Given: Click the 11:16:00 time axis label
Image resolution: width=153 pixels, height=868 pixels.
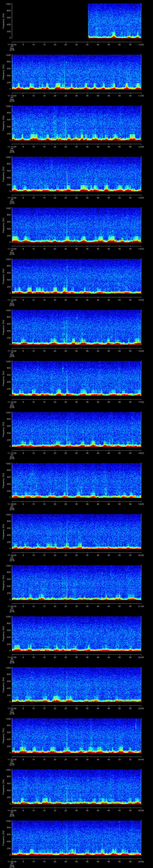Looking at the screenshot, I should [12, 402].
